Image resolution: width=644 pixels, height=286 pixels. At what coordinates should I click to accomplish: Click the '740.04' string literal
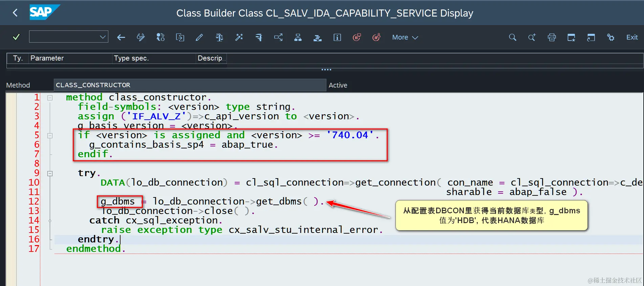point(350,135)
